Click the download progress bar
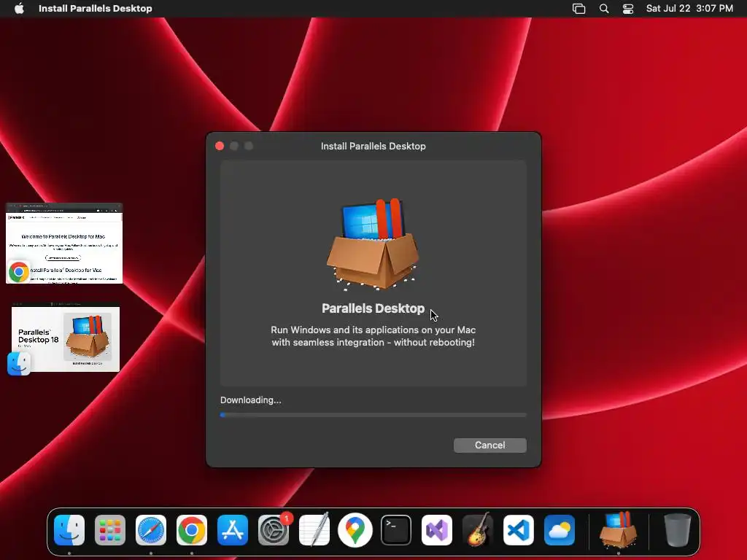Viewport: 747px width, 560px height. coord(373,415)
